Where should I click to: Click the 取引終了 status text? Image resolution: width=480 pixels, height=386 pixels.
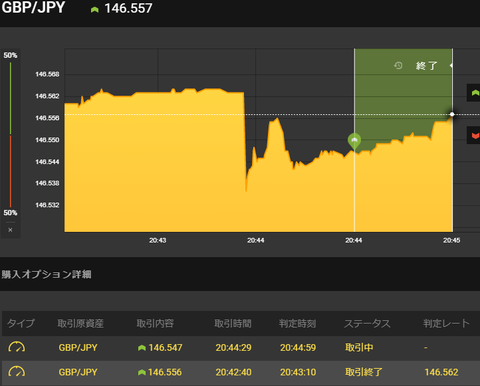click(x=364, y=372)
